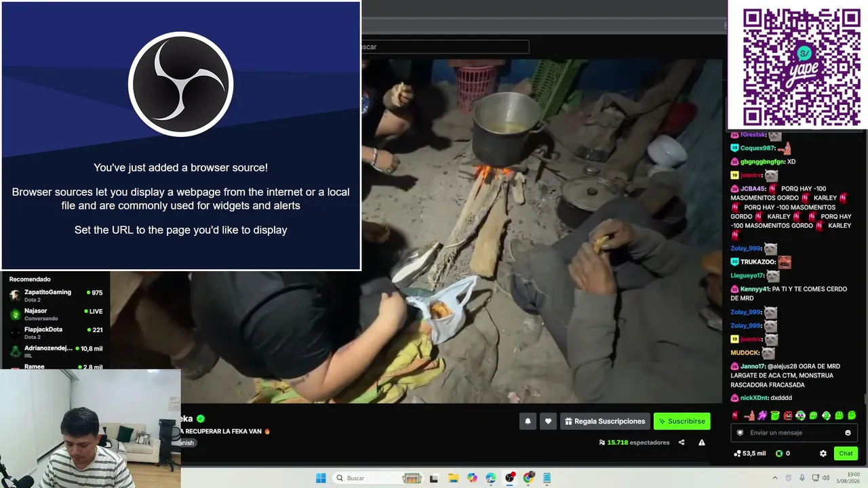The width and height of the screenshot is (868, 488).
Task: Open ZapatitoGaming recommended channel
Action: [56, 295]
